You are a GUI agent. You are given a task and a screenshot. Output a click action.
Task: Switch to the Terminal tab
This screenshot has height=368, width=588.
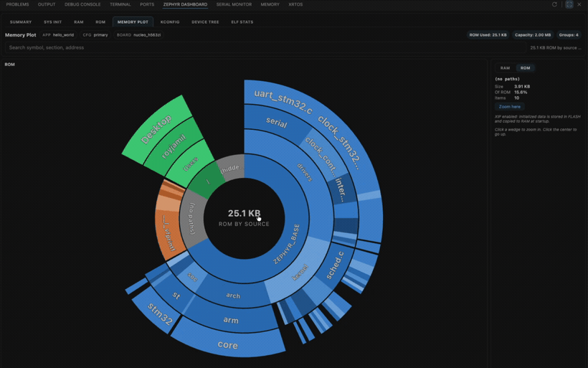[x=120, y=4]
